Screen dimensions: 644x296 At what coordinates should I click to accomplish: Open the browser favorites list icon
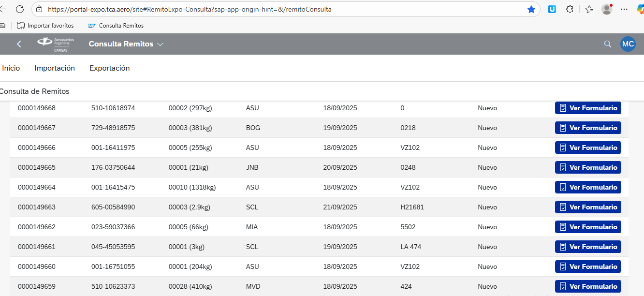coord(589,9)
